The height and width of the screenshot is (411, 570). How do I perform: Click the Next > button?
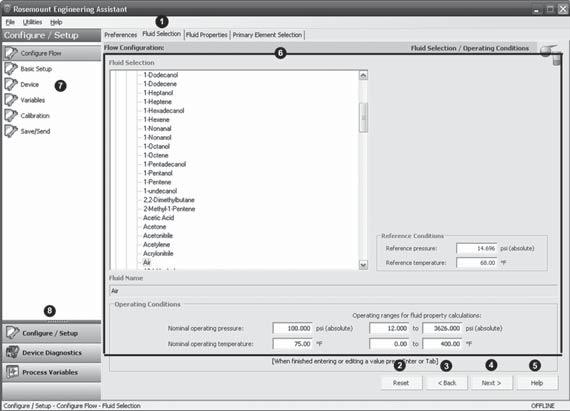(x=491, y=383)
